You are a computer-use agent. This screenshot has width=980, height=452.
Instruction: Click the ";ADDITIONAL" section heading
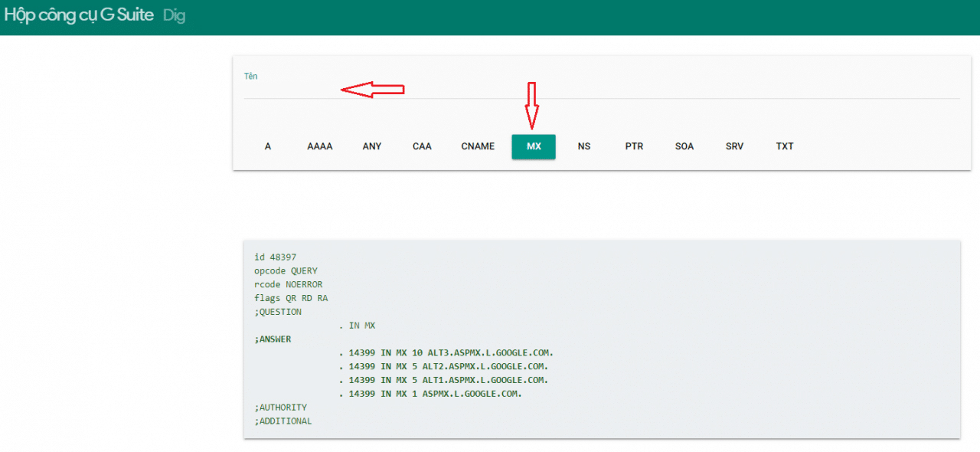tap(283, 421)
